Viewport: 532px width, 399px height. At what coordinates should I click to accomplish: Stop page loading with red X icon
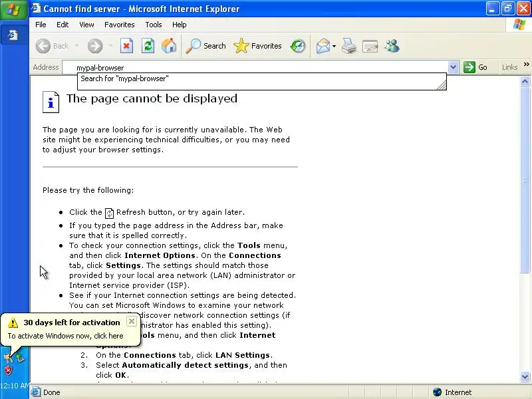click(126, 46)
